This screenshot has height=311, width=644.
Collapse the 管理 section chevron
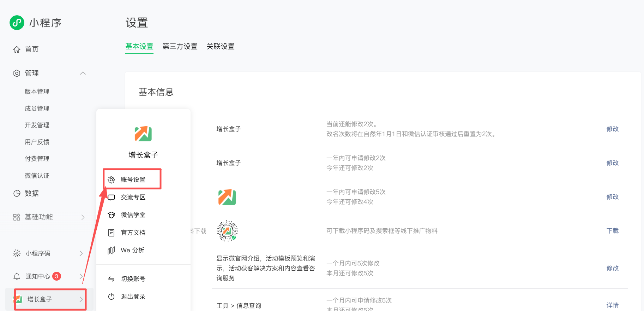(83, 73)
